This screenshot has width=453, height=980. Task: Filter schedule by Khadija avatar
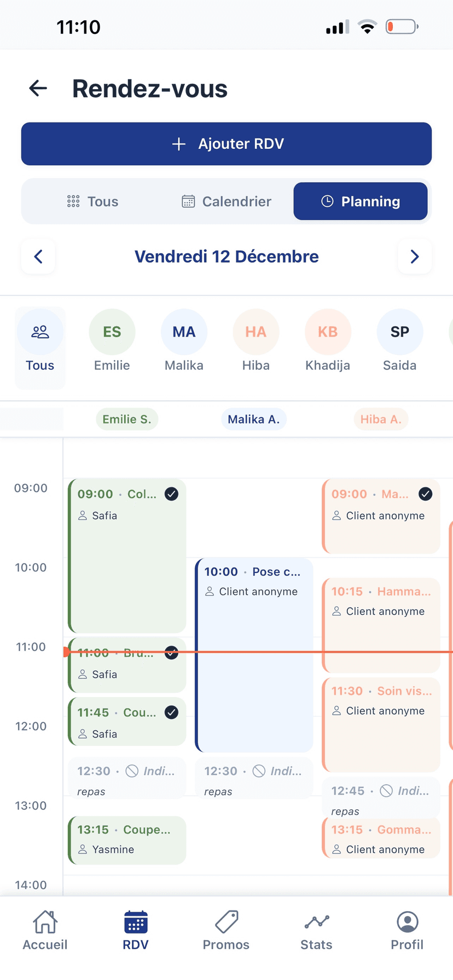pos(328,332)
